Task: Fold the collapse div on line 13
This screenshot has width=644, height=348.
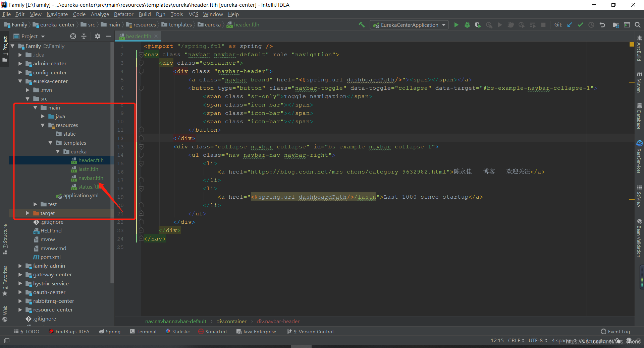Action: (141, 147)
